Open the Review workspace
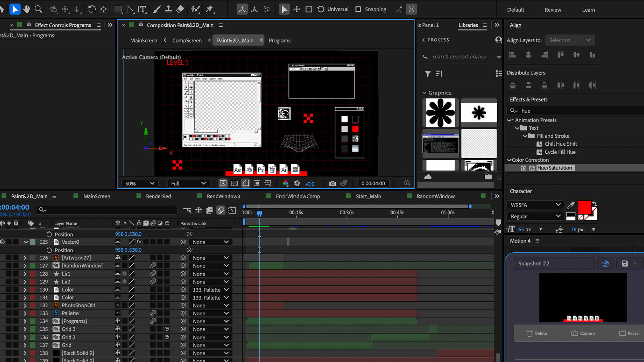The width and height of the screenshot is (644, 362). [552, 10]
